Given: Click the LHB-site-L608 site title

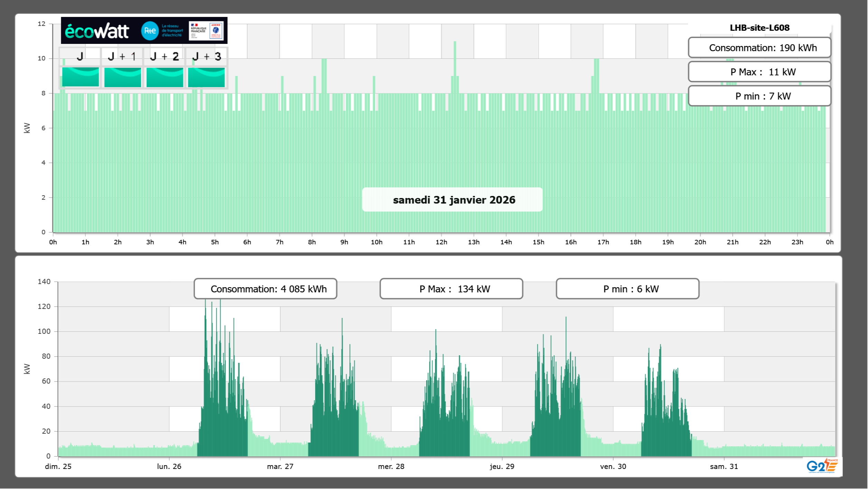Looking at the screenshot, I should click(x=759, y=28).
